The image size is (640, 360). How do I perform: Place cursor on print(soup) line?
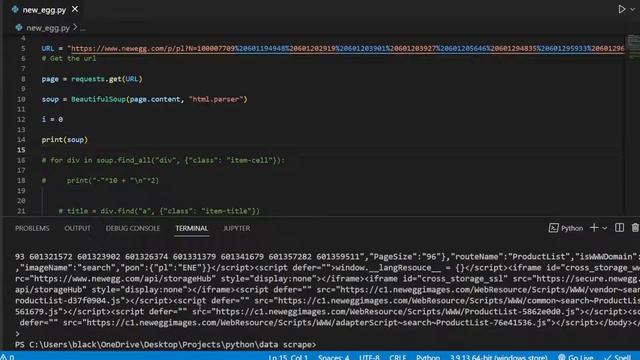coord(64,140)
